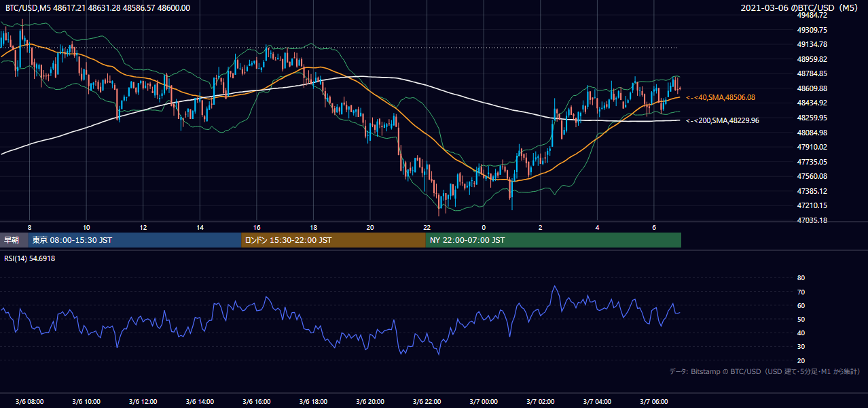The height and width of the screenshot is (408, 868).
Task: Click the 3/6 22:00 date label
Action: [x=427, y=401]
